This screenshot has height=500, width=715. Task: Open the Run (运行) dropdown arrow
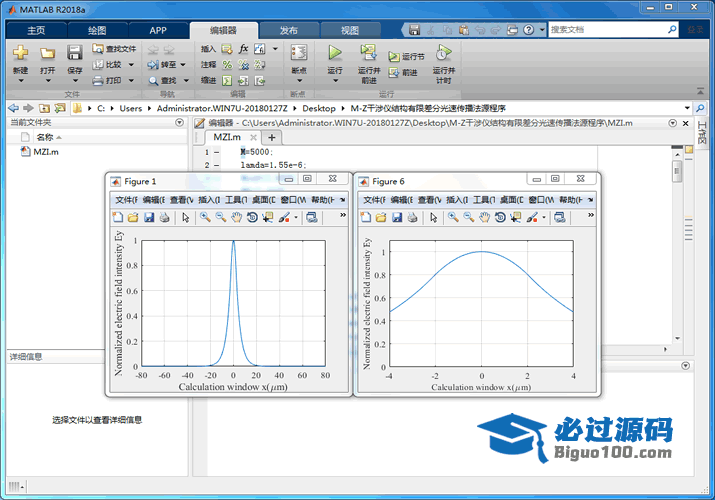pyautogui.click(x=335, y=81)
